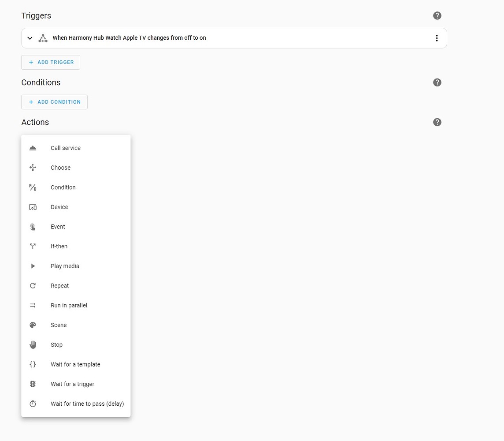The image size is (504, 441).
Task: Pick Device from the action list
Action: point(59,207)
